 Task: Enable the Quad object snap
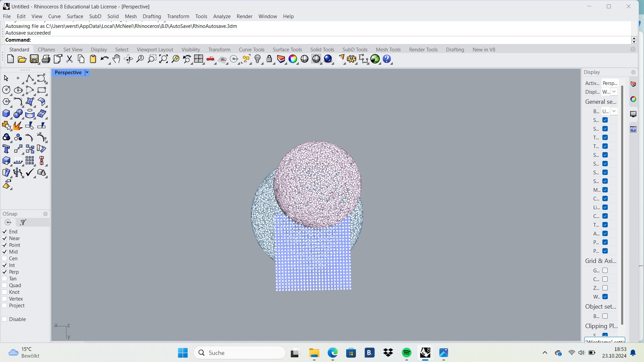[x=4, y=285]
